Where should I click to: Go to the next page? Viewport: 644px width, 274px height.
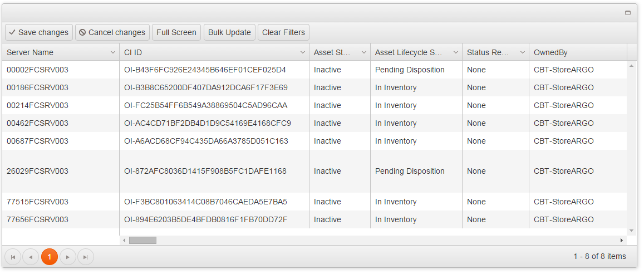pyautogui.click(x=67, y=257)
